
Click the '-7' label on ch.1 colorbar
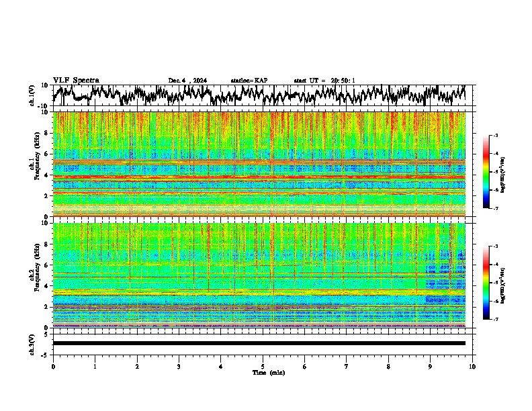click(x=495, y=208)
